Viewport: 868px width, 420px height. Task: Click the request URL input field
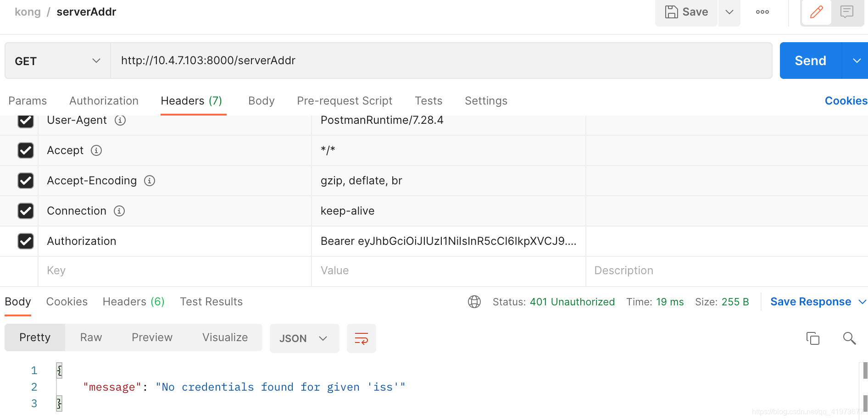(x=440, y=61)
